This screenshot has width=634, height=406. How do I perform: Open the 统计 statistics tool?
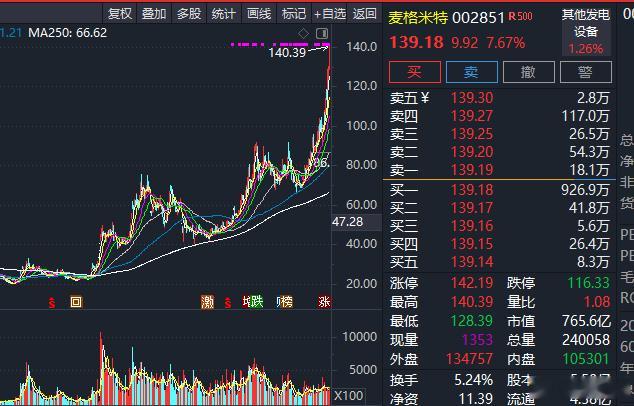point(224,14)
